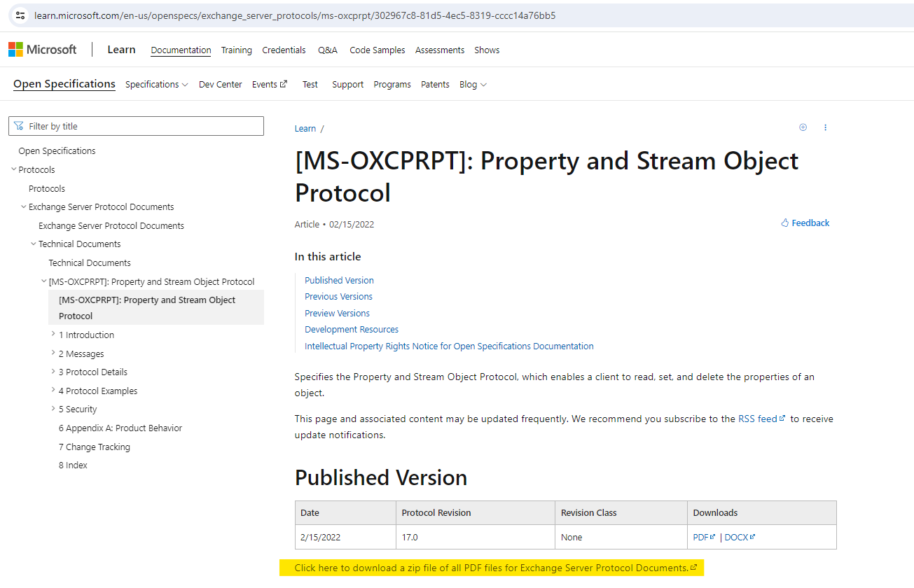Open the Dev Center link
This screenshot has height=588, width=914.
pyautogui.click(x=221, y=85)
